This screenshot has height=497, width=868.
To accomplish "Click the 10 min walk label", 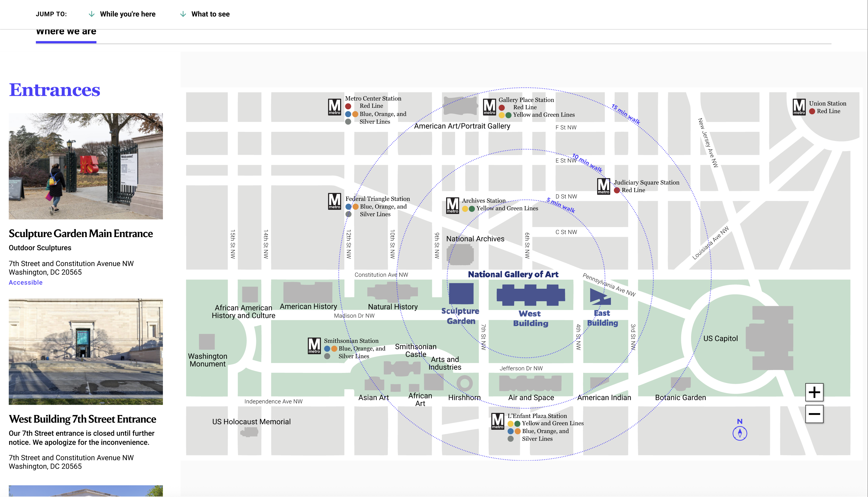I will pos(587,163).
